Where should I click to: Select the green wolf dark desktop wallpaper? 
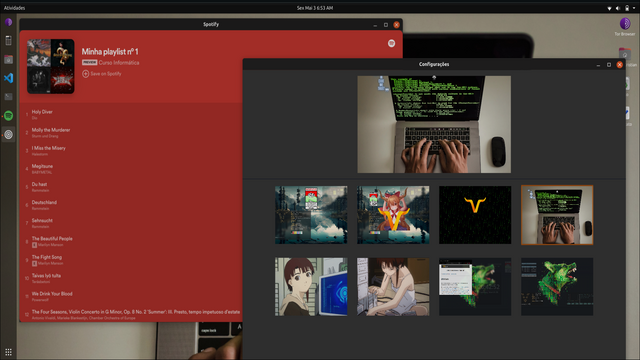557,287
